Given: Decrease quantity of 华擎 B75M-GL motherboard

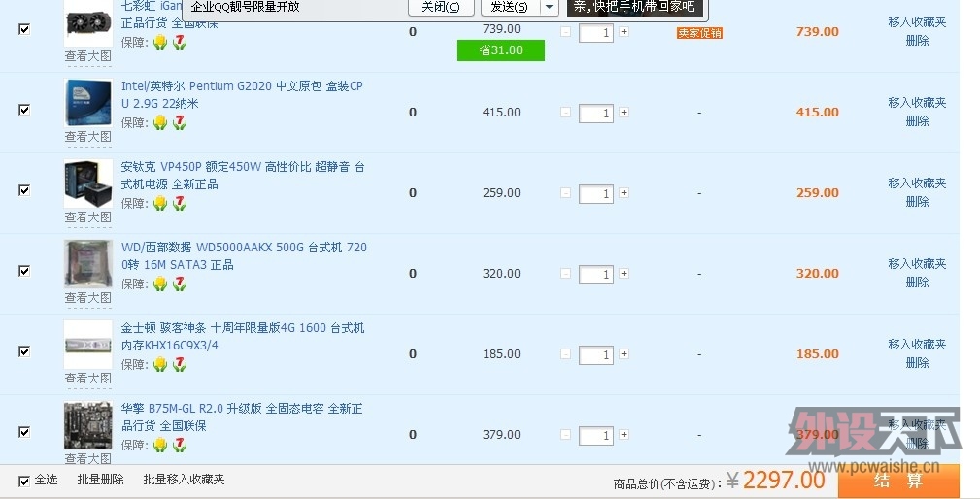Looking at the screenshot, I should coord(565,435).
